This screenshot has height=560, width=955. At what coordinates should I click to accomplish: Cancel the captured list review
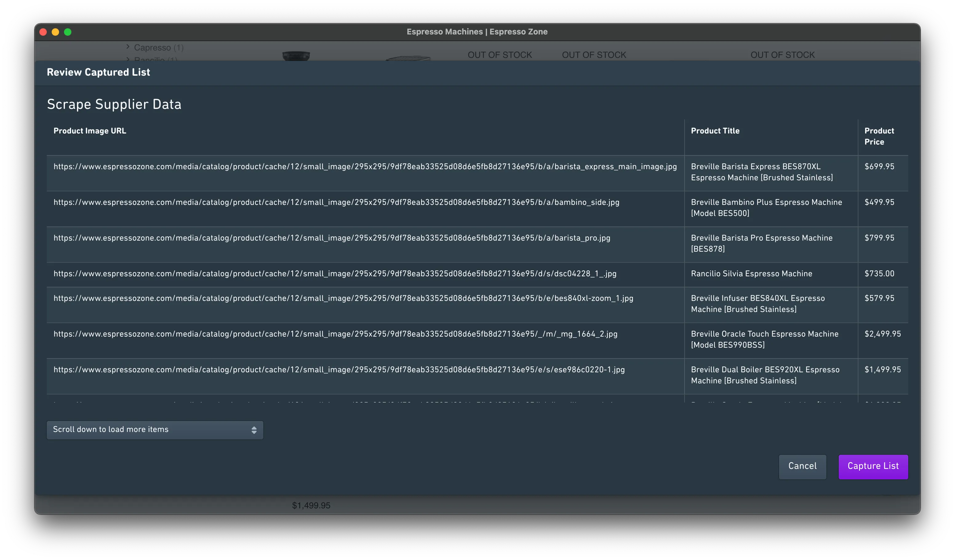click(x=802, y=466)
